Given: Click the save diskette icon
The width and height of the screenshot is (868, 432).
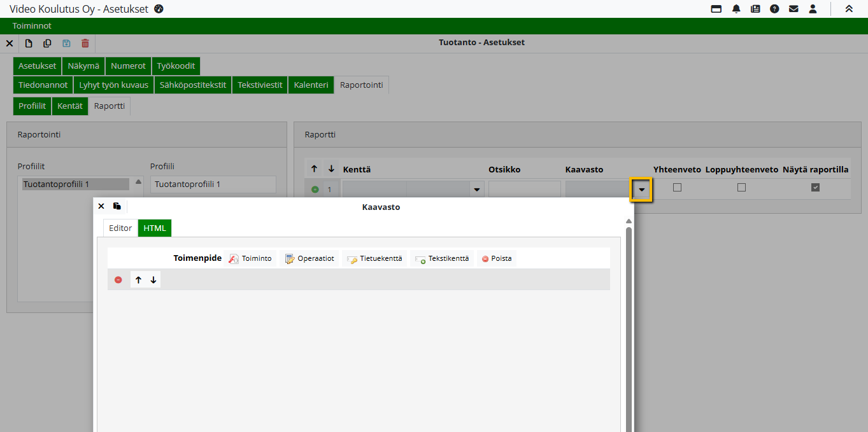Looking at the screenshot, I should pos(66,43).
